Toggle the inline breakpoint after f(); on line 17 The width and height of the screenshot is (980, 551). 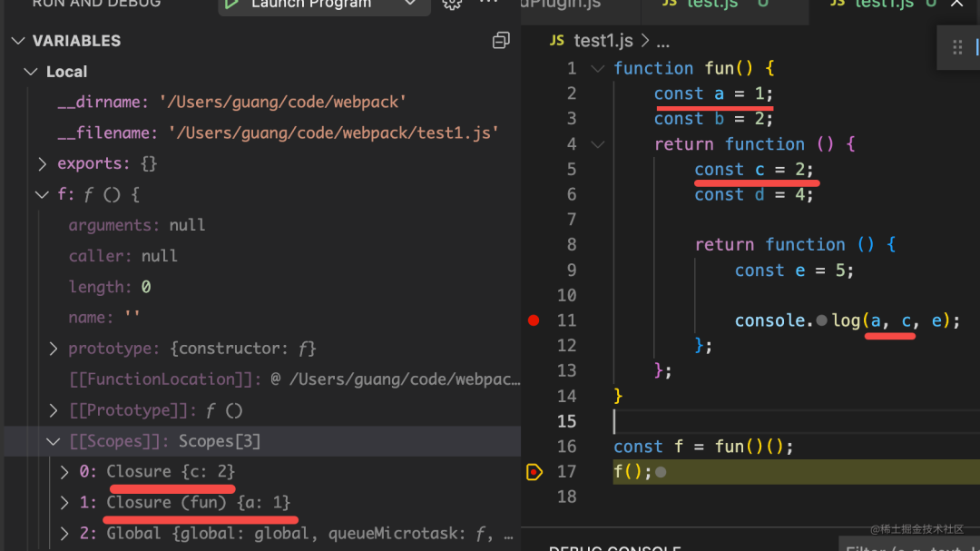point(661,472)
